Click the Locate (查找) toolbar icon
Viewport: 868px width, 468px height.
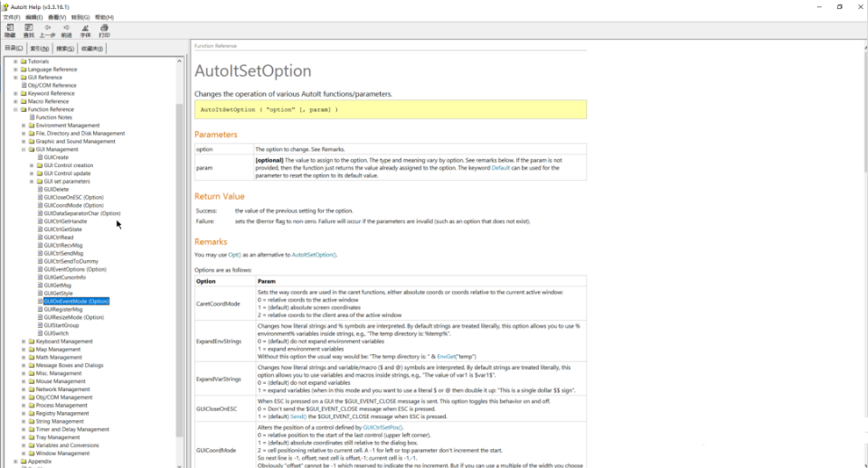29,31
